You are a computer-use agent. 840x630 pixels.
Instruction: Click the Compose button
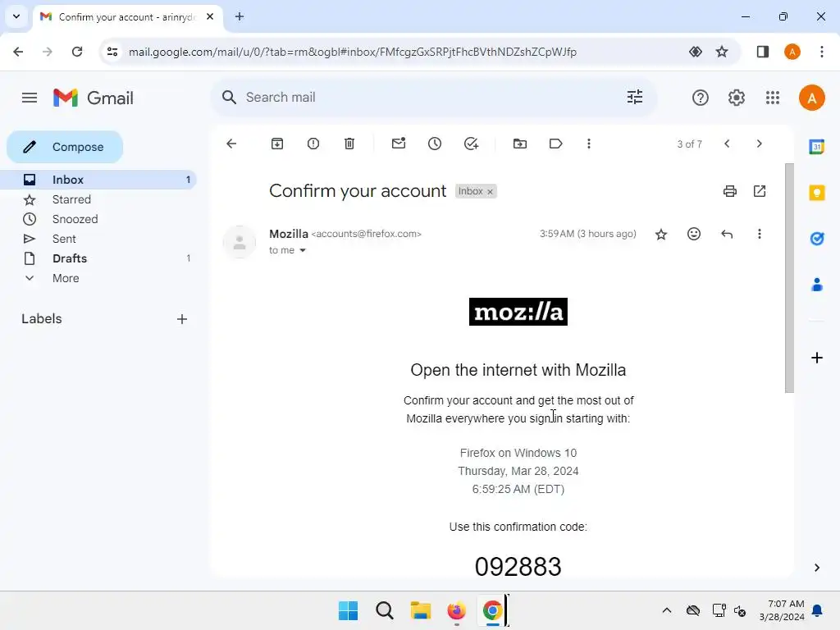pyautogui.click(x=65, y=147)
